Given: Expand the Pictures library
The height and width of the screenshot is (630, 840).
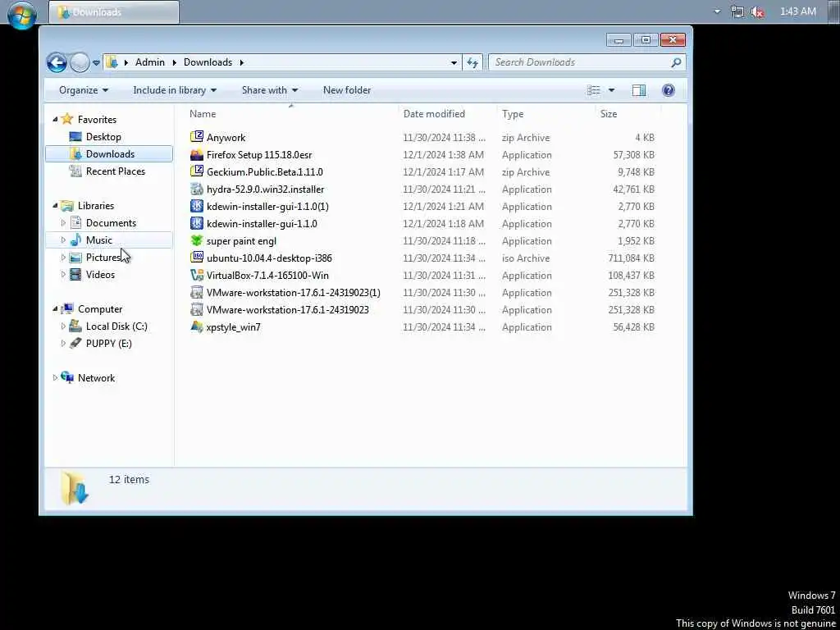Looking at the screenshot, I should [63, 257].
